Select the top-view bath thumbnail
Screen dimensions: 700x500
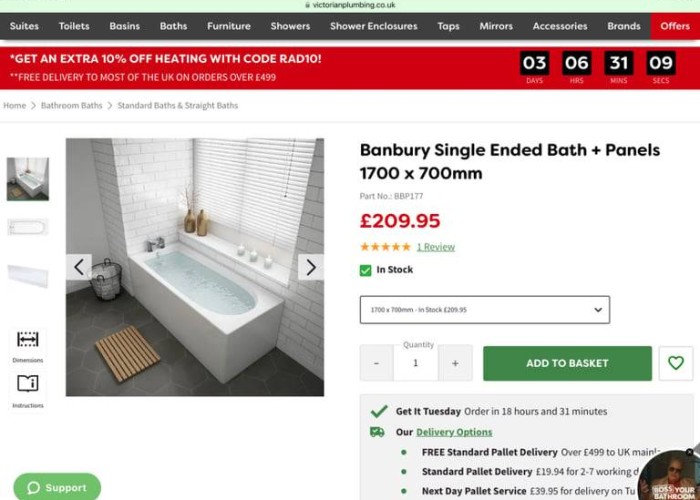(x=28, y=227)
